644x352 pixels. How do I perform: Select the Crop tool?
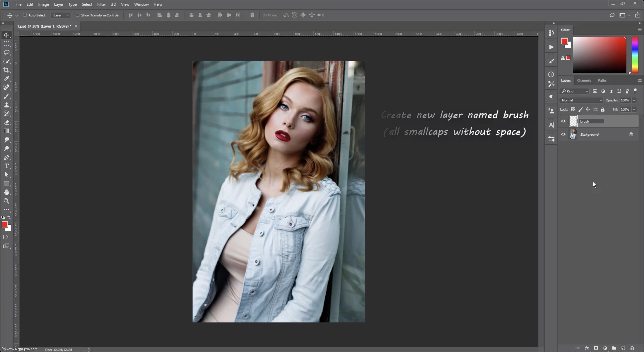[7, 70]
